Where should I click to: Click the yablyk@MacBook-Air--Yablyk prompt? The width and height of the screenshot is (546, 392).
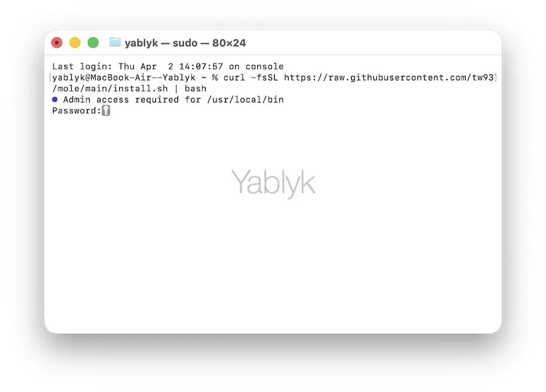pyautogui.click(x=124, y=77)
